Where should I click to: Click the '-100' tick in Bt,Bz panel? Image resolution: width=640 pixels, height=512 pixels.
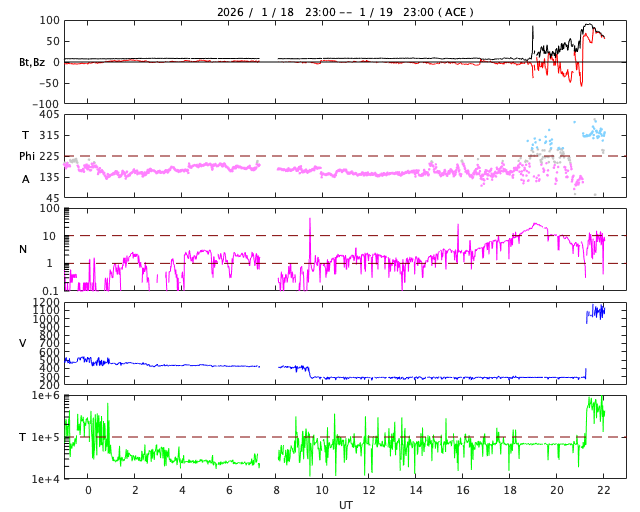[x=46, y=104]
